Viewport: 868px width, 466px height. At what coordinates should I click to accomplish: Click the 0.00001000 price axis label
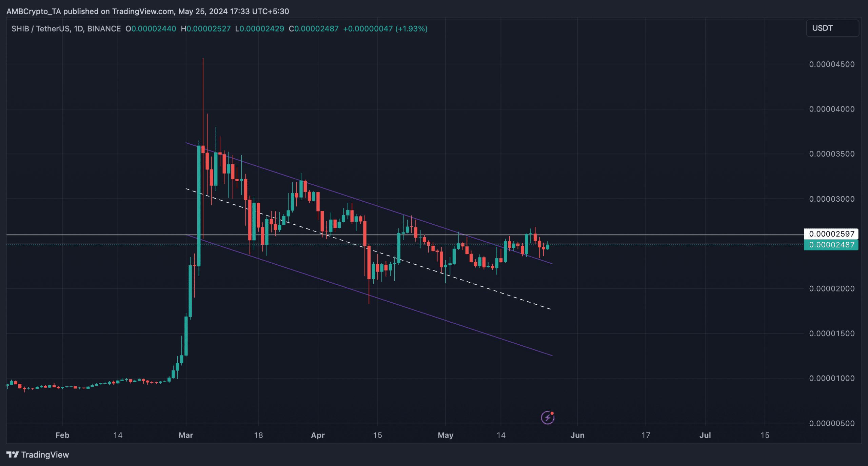coord(832,378)
